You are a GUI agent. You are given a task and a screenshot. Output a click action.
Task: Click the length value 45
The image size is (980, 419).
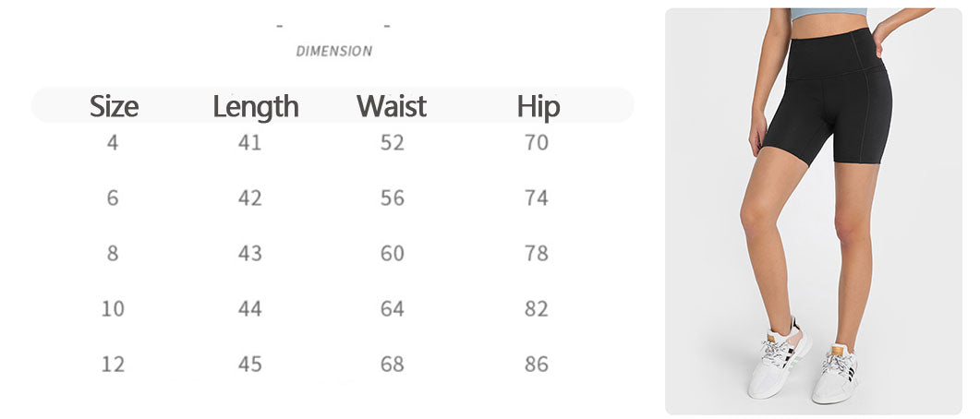tap(250, 365)
